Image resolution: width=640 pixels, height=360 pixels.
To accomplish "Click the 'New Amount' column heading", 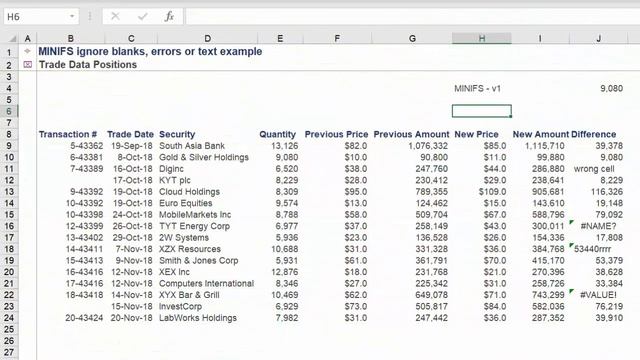I will [x=540, y=134].
